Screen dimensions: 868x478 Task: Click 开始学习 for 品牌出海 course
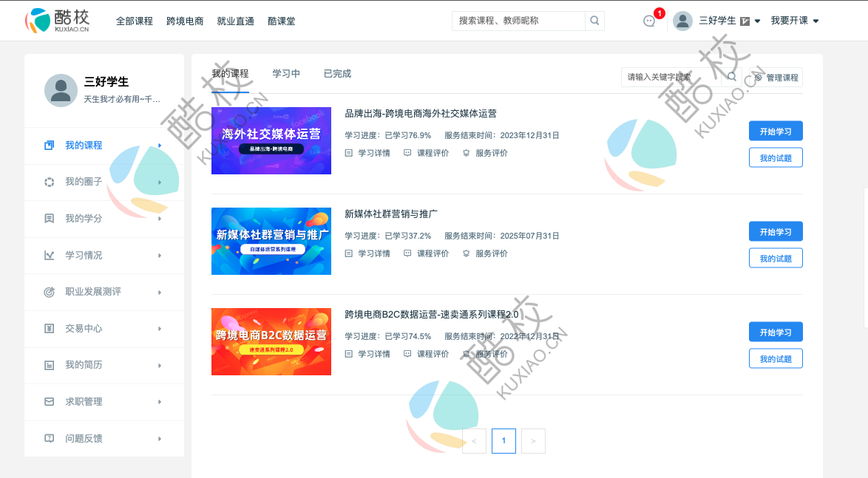(776, 131)
